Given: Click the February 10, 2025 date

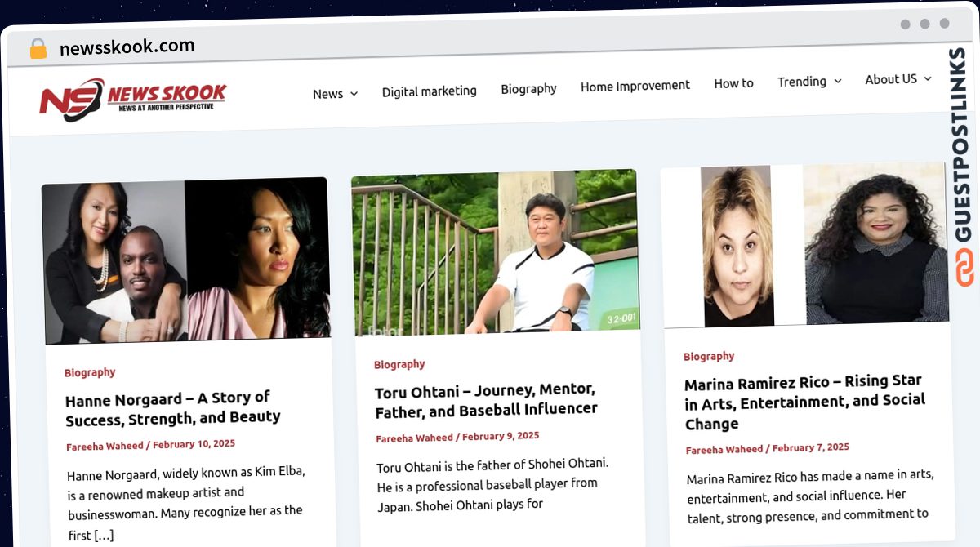Looking at the screenshot, I should pyautogui.click(x=194, y=444).
